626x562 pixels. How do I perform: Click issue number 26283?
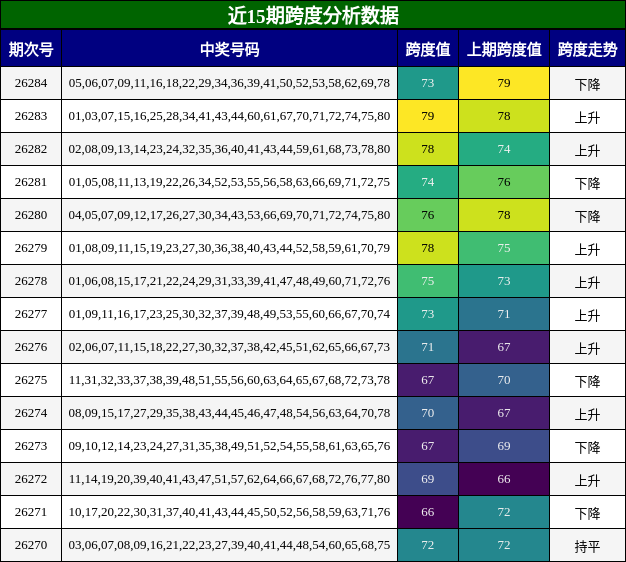point(31,116)
